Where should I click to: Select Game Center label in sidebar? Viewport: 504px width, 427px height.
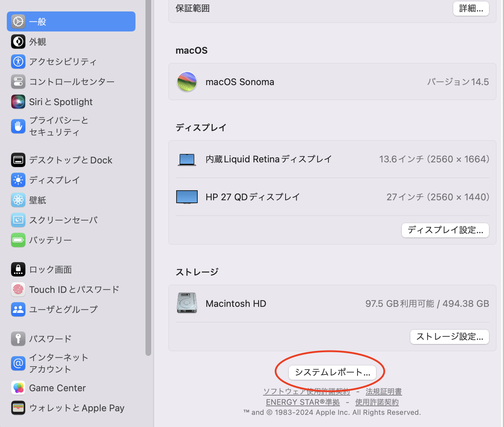[x=57, y=388]
